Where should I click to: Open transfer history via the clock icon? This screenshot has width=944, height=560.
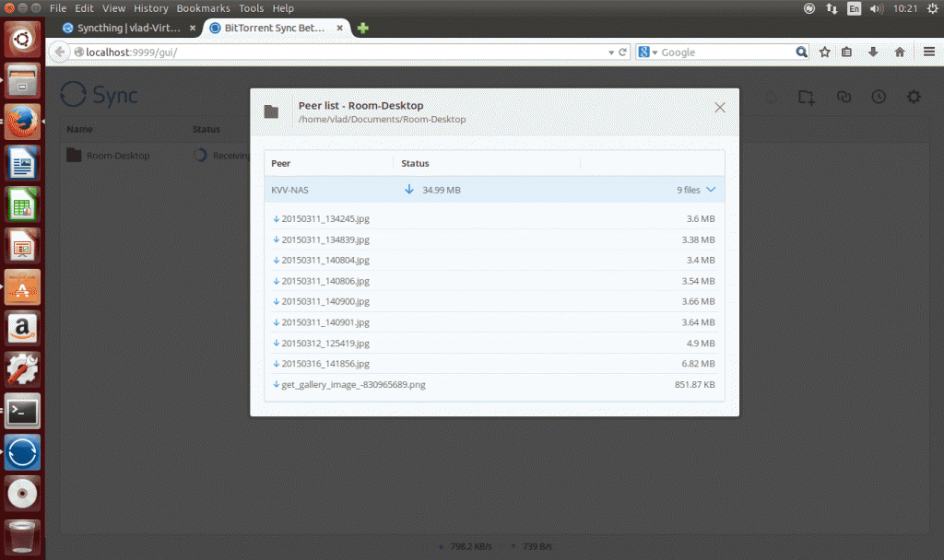click(x=878, y=96)
